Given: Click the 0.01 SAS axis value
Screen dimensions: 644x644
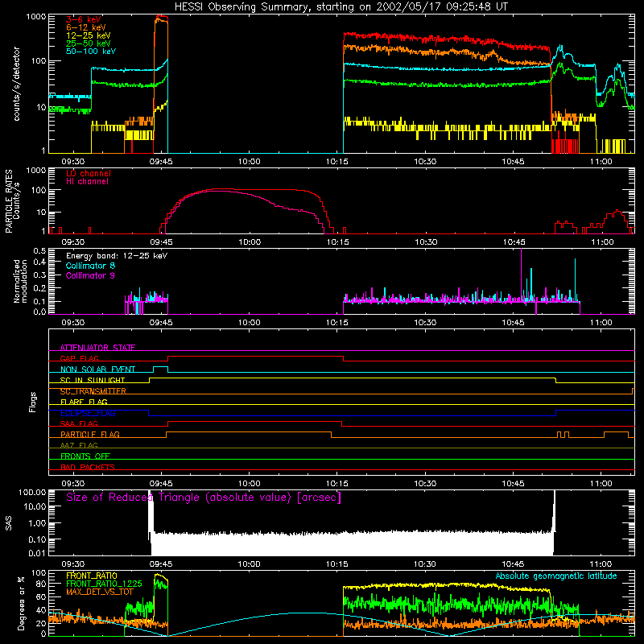Looking at the screenshot, I should coord(37,553).
